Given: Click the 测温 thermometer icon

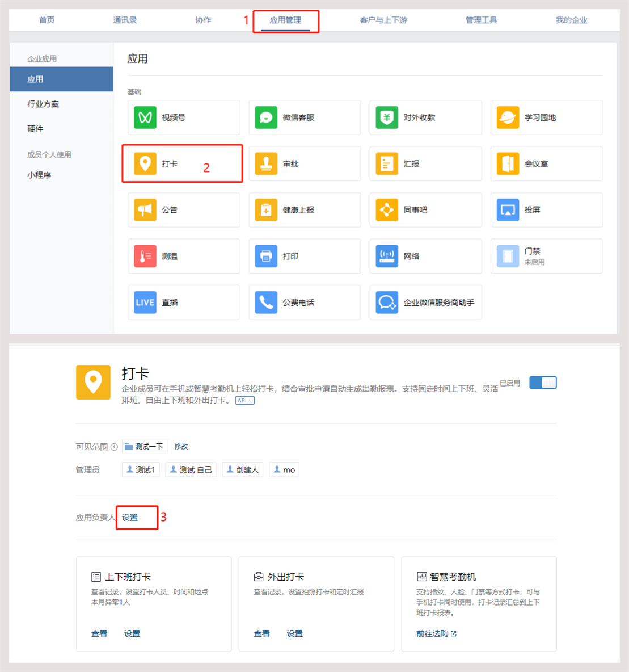Looking at the screenshot, I should [x=145, y=257].
